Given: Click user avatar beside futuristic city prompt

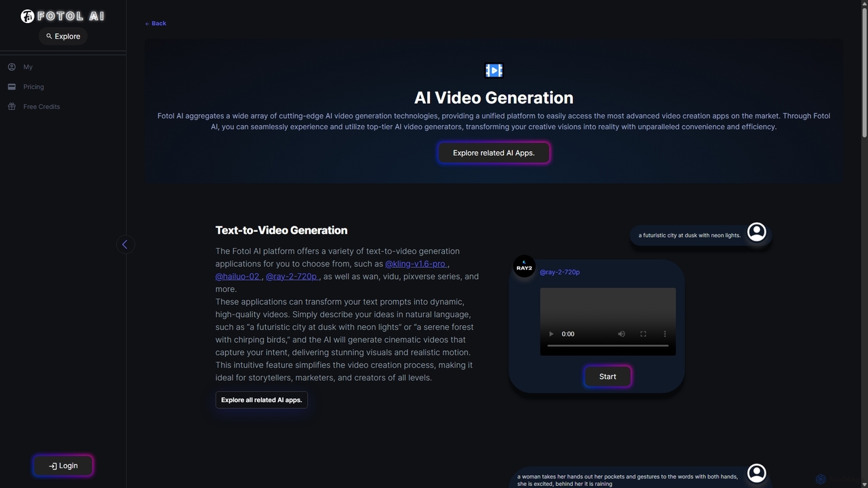Looking at the screenshot, I should click(757, 232).
